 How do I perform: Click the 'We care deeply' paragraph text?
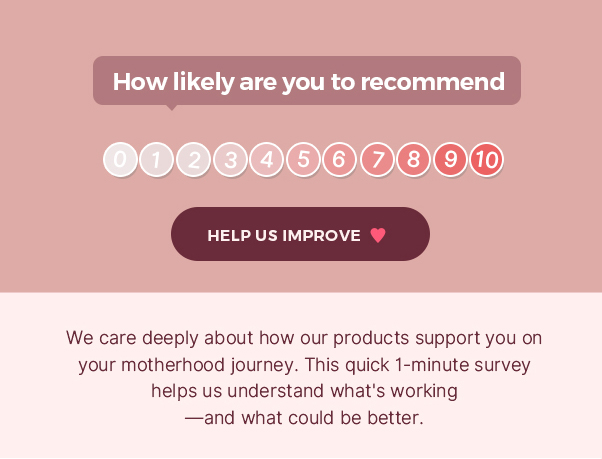click(304, 378)
